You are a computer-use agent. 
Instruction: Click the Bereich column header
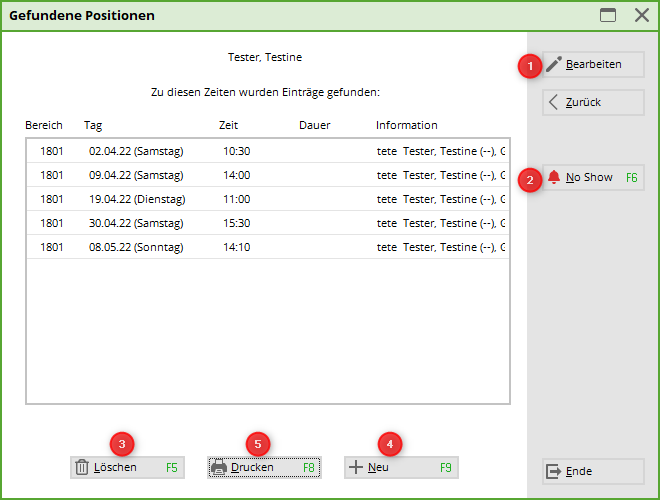coord(44,125)
